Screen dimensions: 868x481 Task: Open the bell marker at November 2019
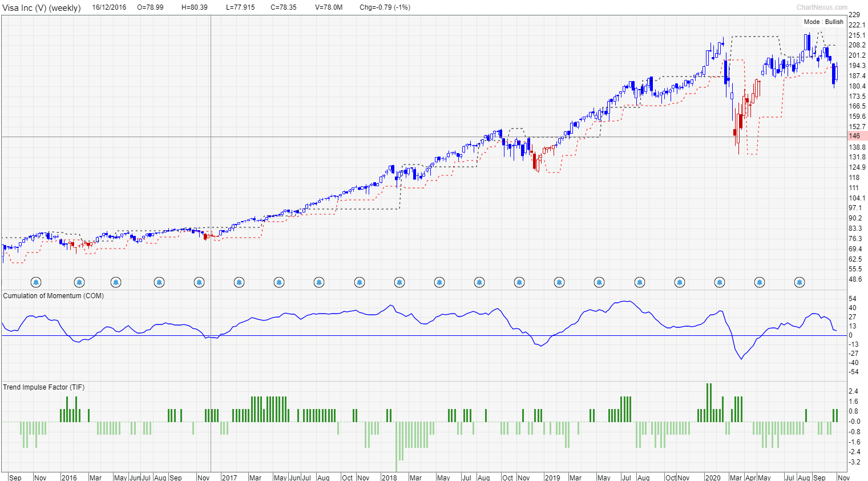tap(680, 282)
